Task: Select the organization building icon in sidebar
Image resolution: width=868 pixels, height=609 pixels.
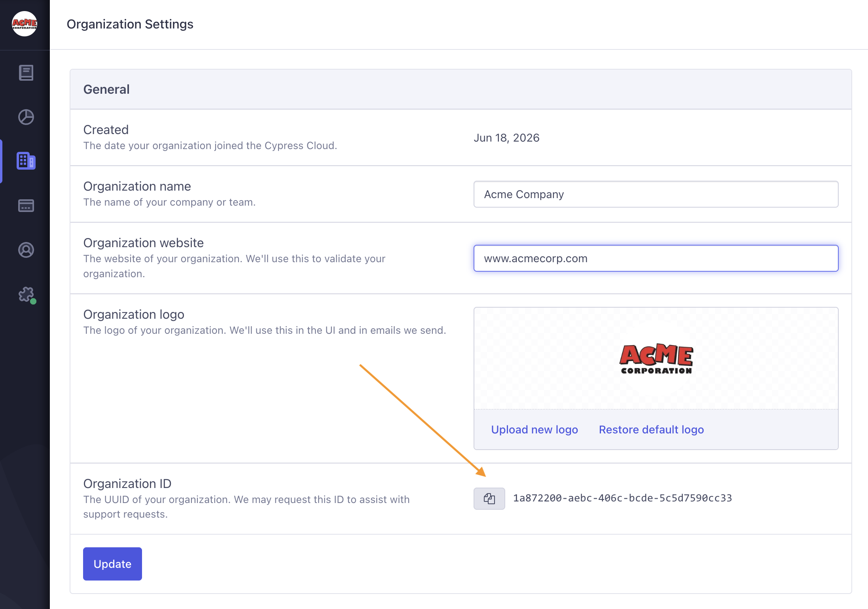Action: click(26, 161)
